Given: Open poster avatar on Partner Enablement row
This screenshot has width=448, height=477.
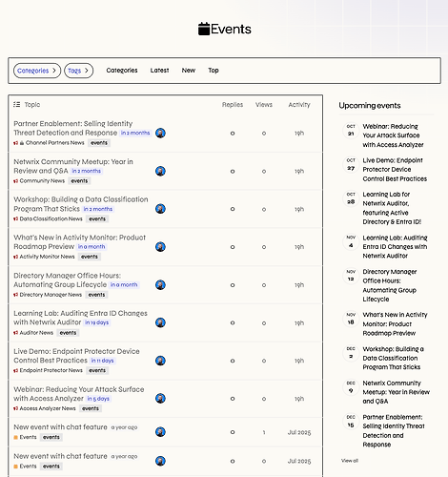Looking at the screenshot, I should pyautogui.click(x=160, y=133).
